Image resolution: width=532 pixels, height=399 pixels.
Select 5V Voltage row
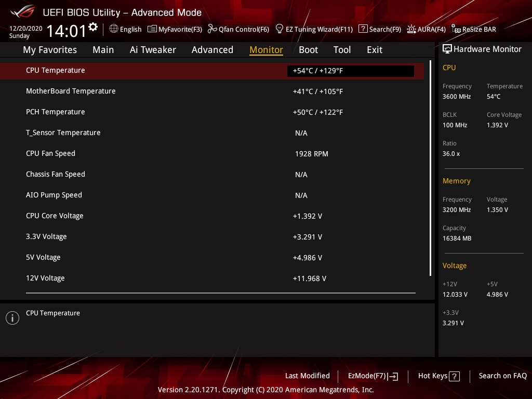pos(212,258)
